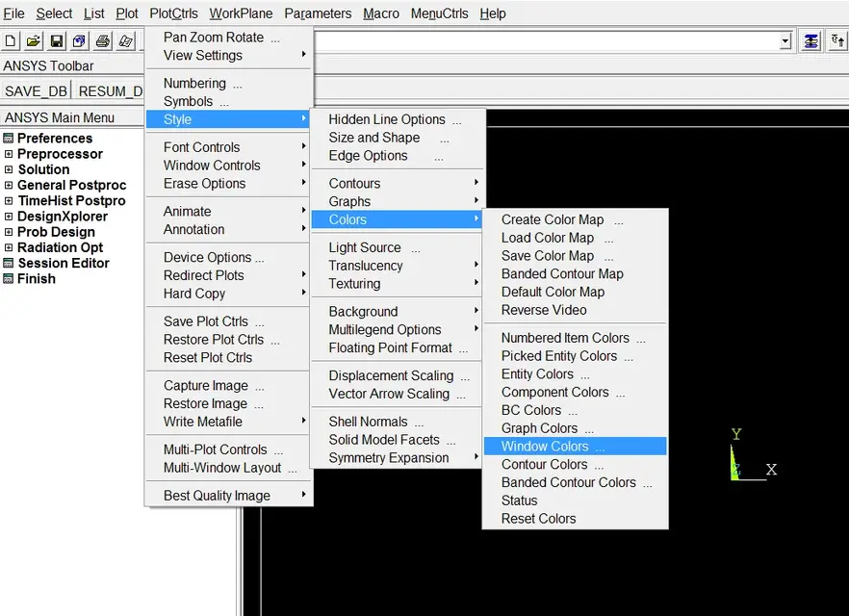Expand the DesignXplorer tree node

click(8, 217)
